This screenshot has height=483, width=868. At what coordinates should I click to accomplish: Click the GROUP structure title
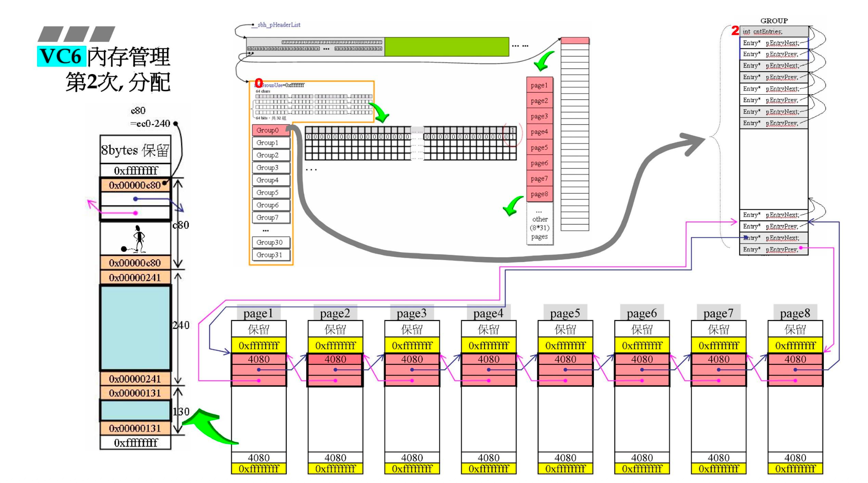point(774,21)
